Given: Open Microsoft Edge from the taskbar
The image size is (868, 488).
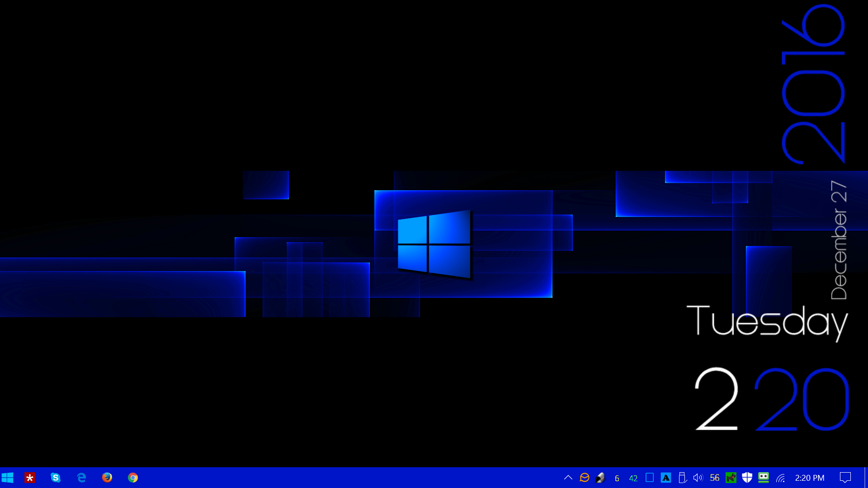Looking at the screenshot, I should [81, 478].
